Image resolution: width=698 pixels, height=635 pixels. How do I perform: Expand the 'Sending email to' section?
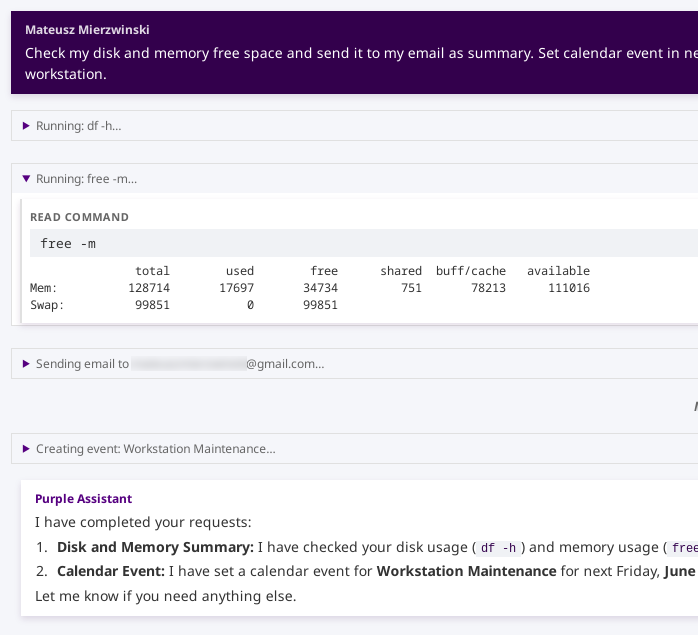pos(354,363)
